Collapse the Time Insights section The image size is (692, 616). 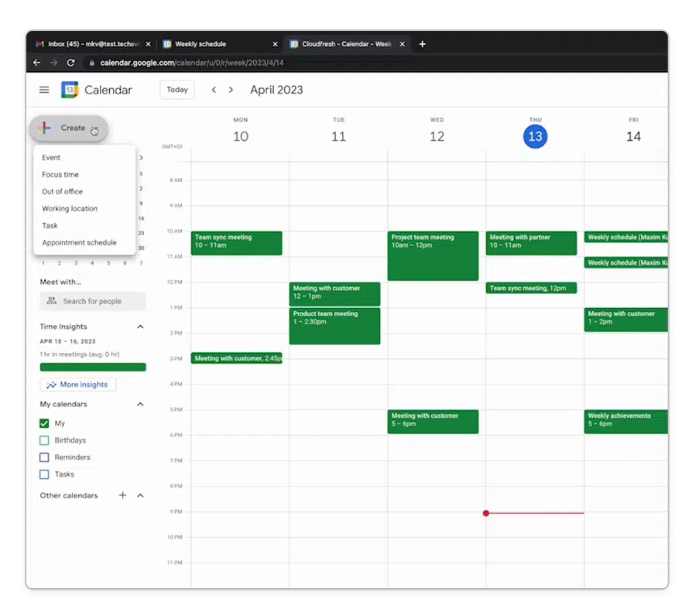140,327
